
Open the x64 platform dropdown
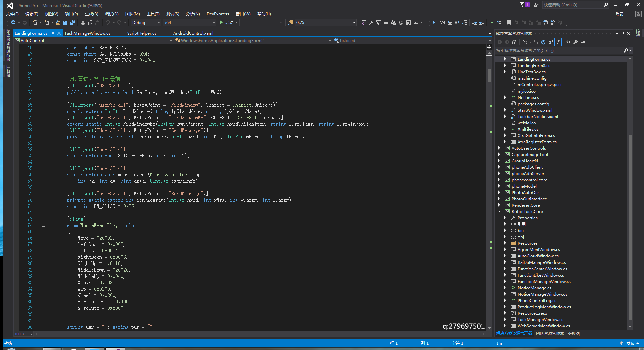(x=190, y=23)
